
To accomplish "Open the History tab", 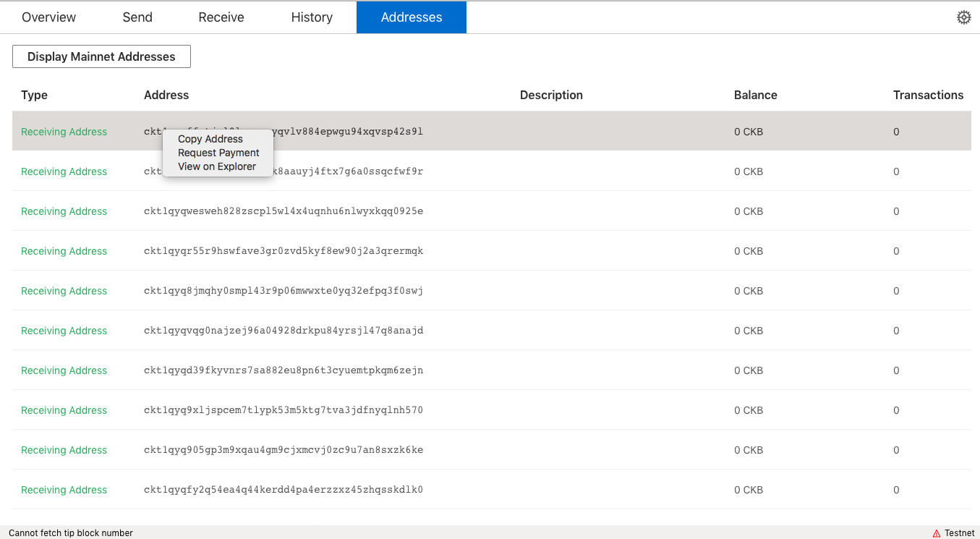I will click(312, 17).
